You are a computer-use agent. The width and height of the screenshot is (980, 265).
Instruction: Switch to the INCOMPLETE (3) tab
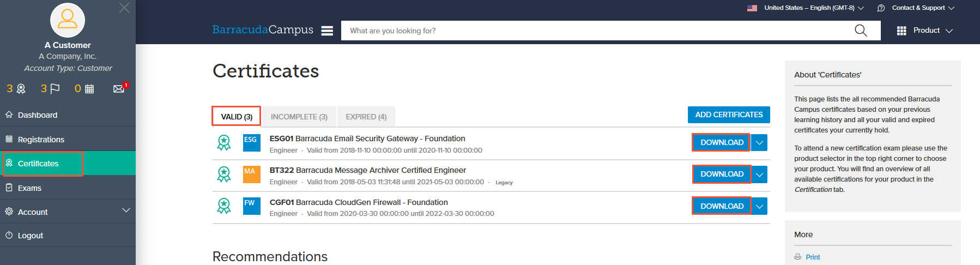tap(299, 117)
